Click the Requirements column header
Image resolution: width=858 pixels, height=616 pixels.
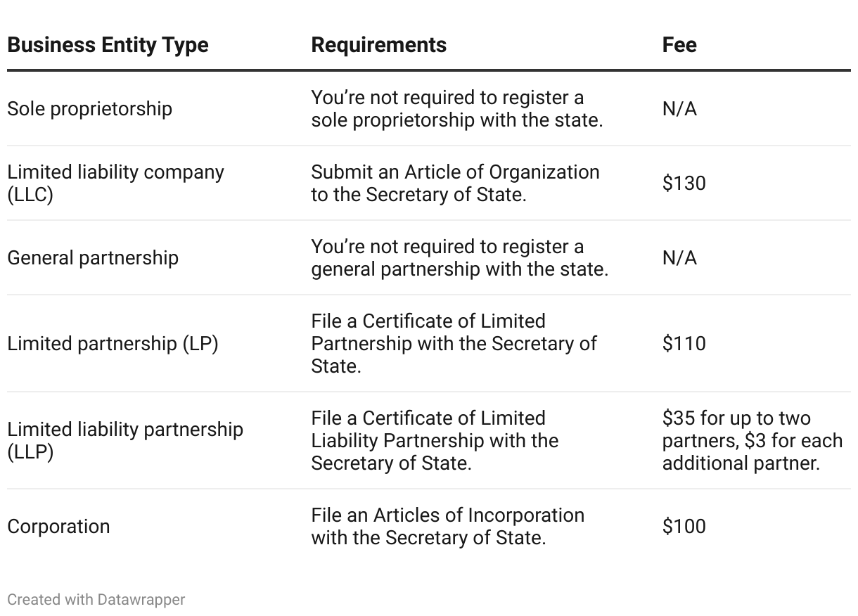tap(378, 45)
